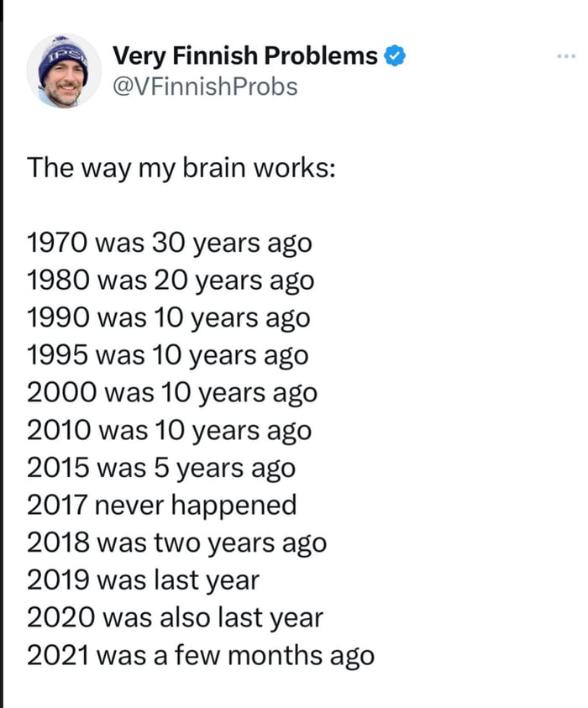
Task: Click the '1995 was 10 years ago' line
Action: point(169,354)
